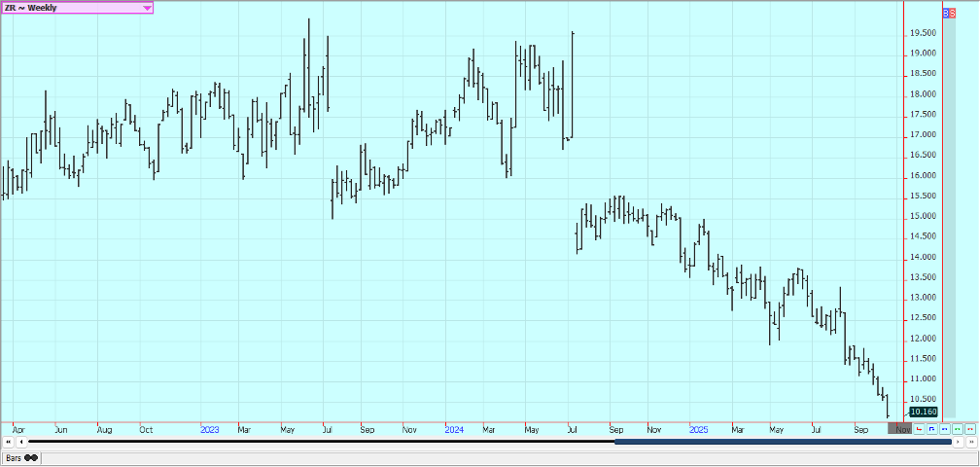The width and height of the screenshot is (980, 467).
Task: Click the highlighted Nov date label
Action: pos(901,428)
